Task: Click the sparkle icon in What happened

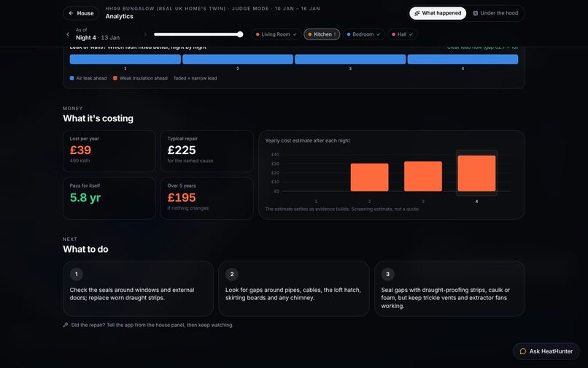Action: [x=417, y=13]
